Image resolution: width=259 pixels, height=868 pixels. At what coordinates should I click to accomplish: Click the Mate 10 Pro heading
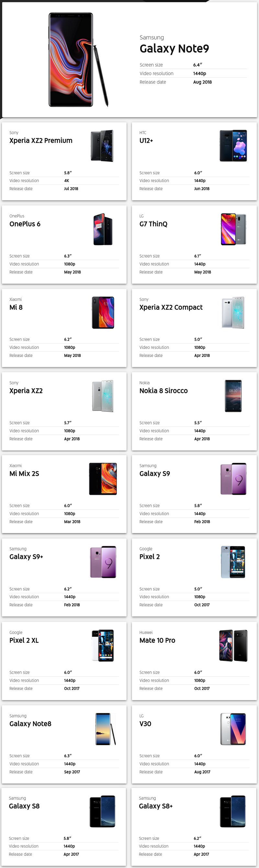point(157,640)
